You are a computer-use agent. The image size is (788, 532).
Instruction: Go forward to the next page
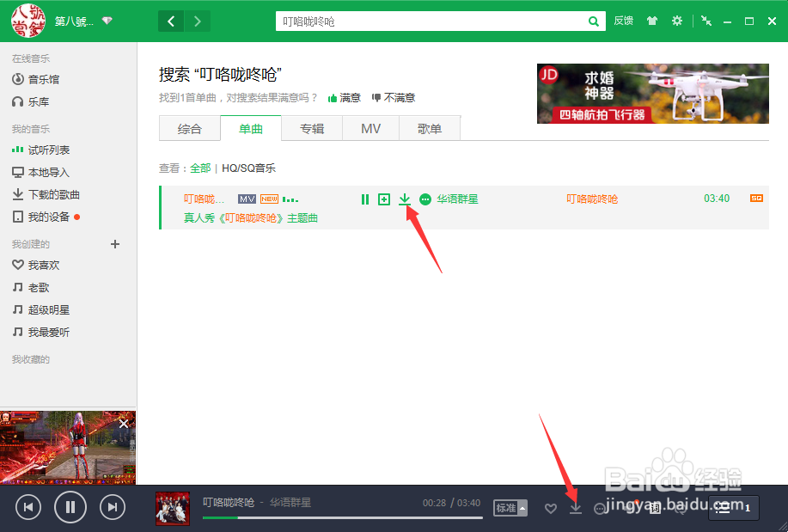(x=198, y=21)
